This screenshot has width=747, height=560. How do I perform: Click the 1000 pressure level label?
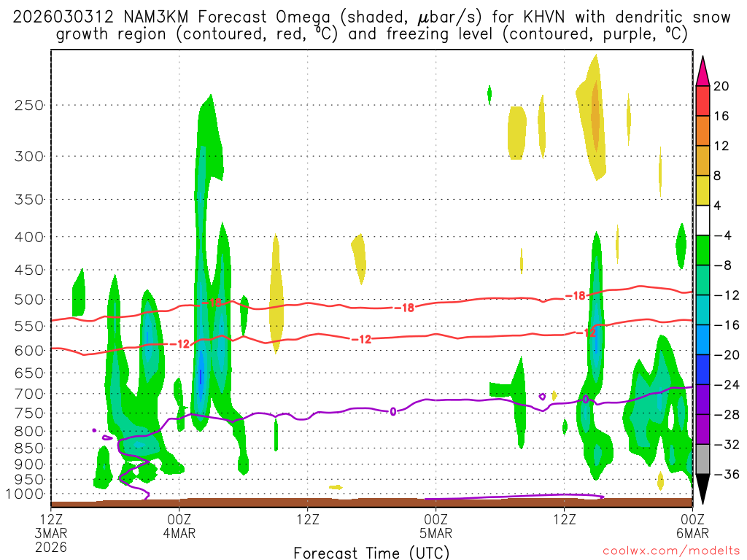[26, 494]
